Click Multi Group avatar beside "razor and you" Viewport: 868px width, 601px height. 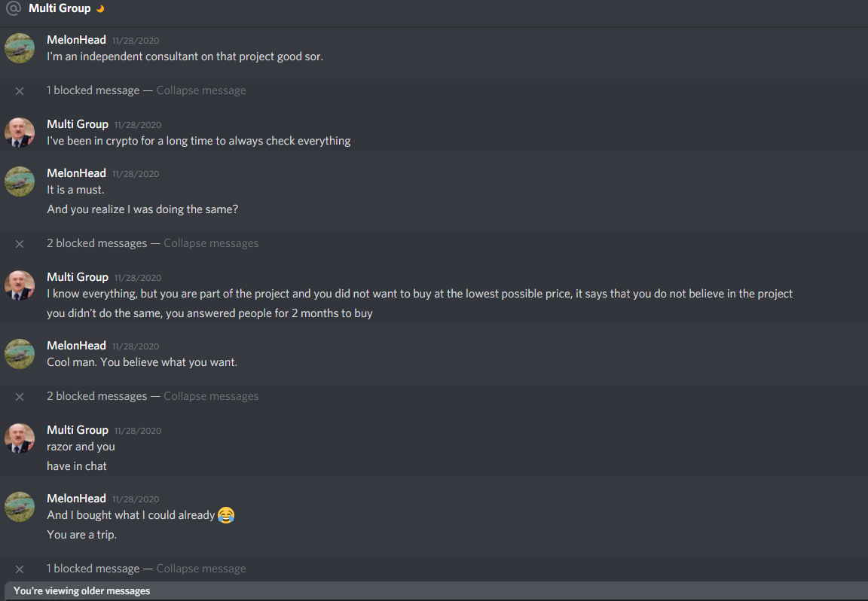tap(20, 438)
